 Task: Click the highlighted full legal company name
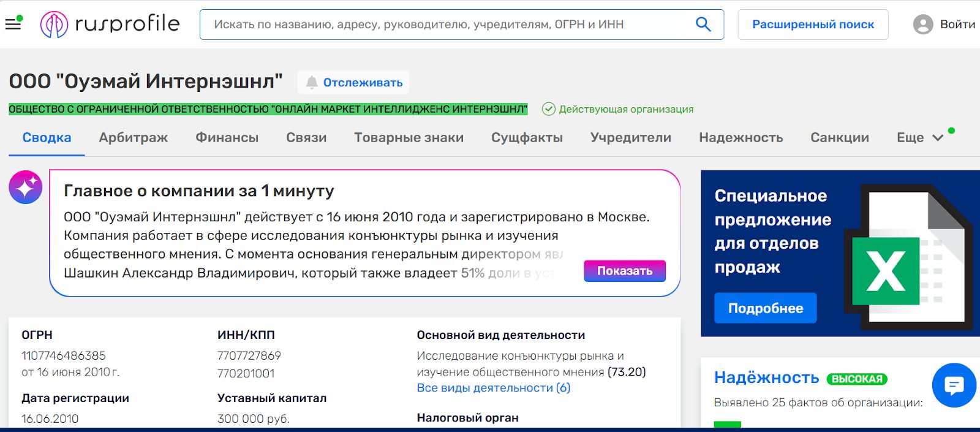pyautogui.click(x=268, y=109)
